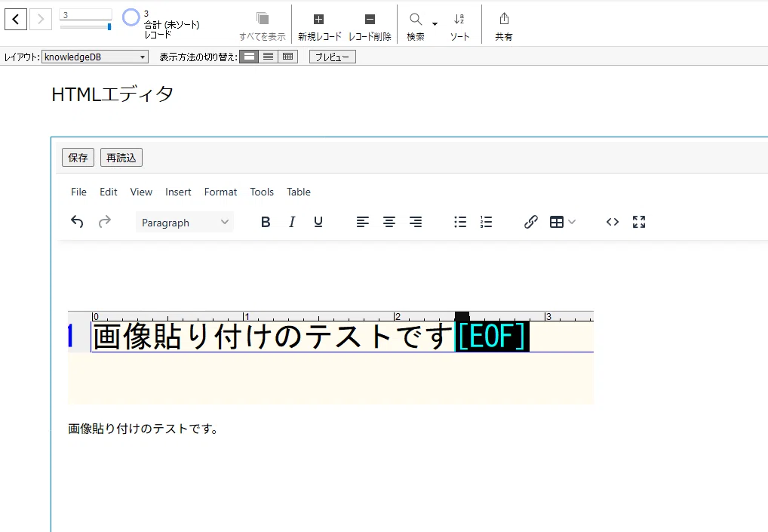Screen dimensions: 768x532
Task: Expand the search dropdown arrow
Action: (x=435, y=23)
